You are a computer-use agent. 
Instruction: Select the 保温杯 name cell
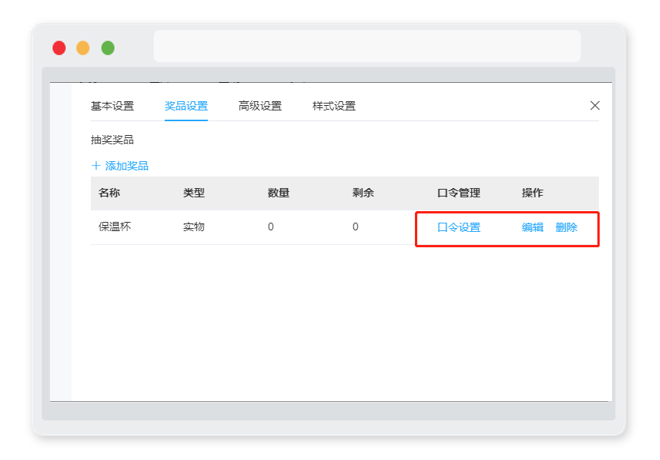tap(115, 227)
